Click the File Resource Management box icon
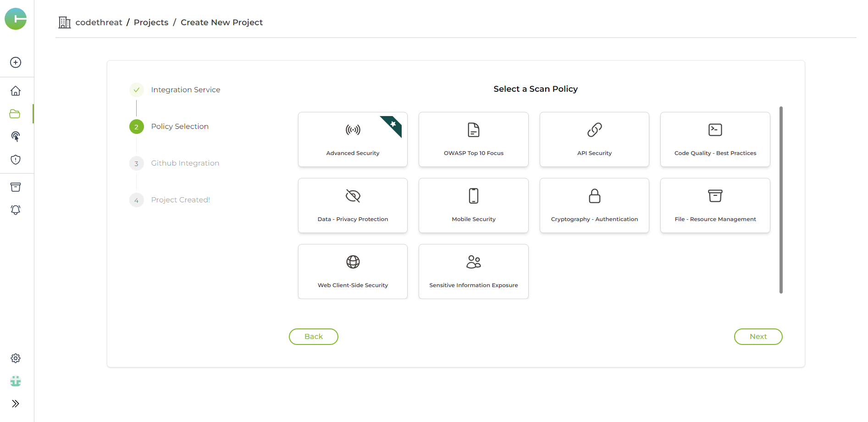This screenshot has height=422, width=868. click(x=715, y=196)
